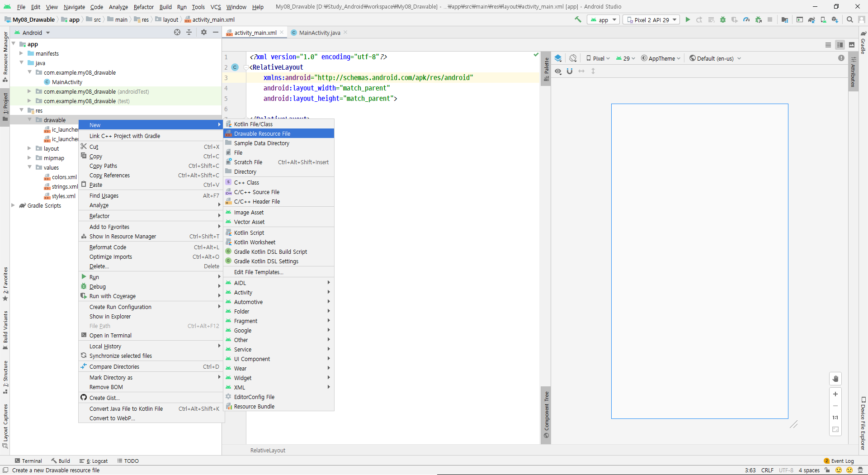Toggle the Palette side panel
The width and height of the screenshot is (868, 475).
[546, 69]
